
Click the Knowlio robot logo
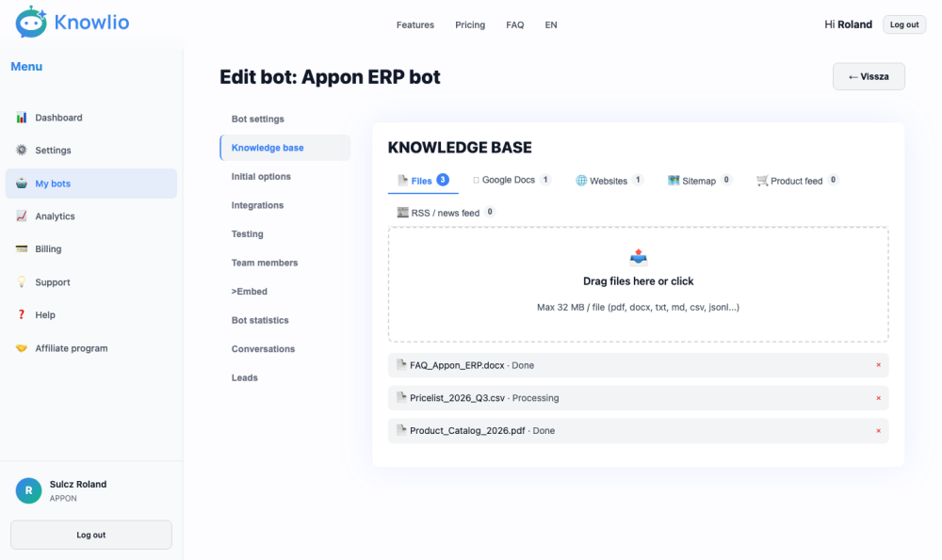31,23
